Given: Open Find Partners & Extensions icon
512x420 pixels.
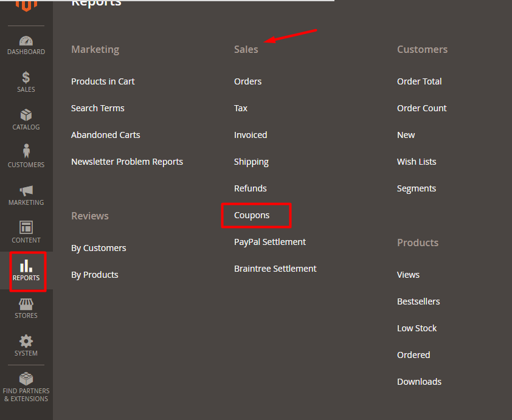Looking at the screenshot, I should click(x=26, y=379).
